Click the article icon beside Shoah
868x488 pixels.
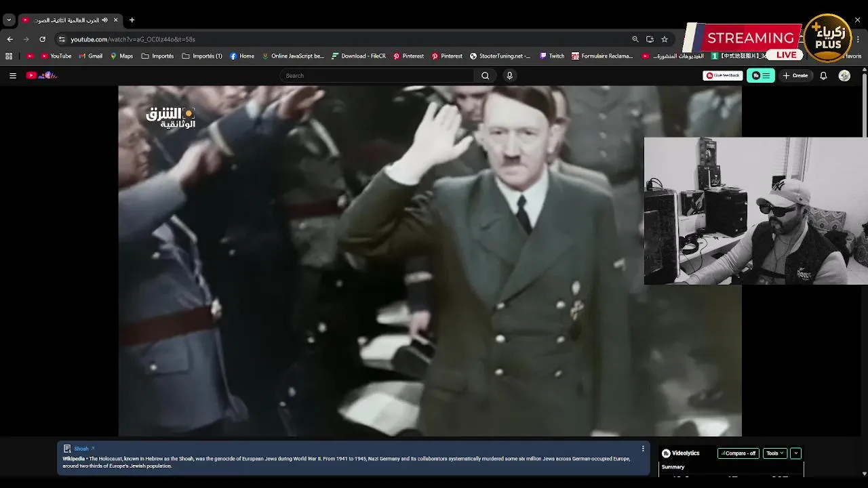pos(67,449)
